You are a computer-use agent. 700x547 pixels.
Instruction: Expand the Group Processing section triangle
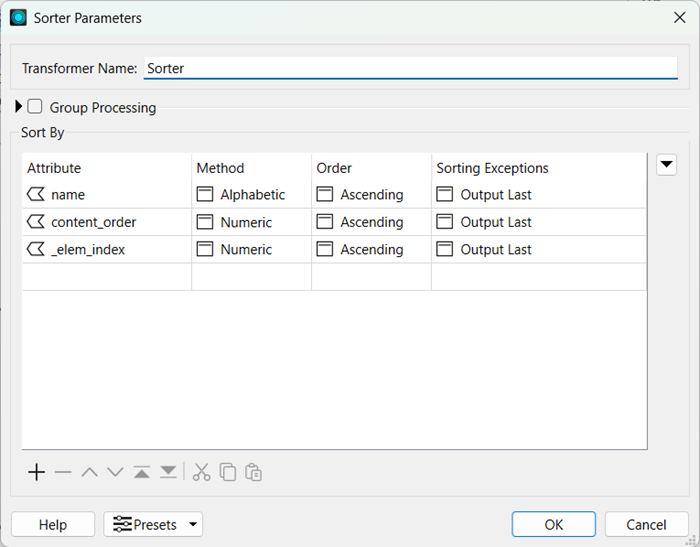18,106
